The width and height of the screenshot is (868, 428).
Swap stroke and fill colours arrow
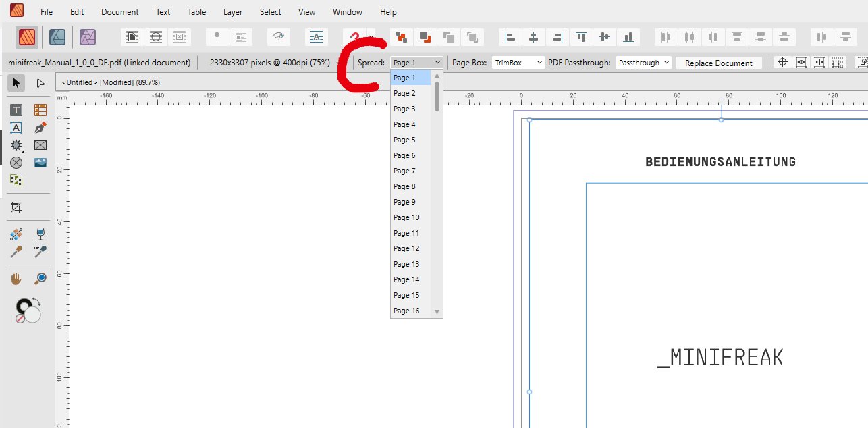pyautogui.click(x=38, y=301)
